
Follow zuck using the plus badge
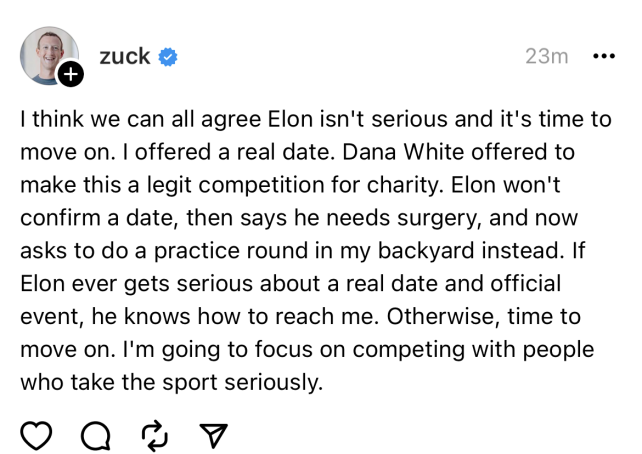coord(70,74)
